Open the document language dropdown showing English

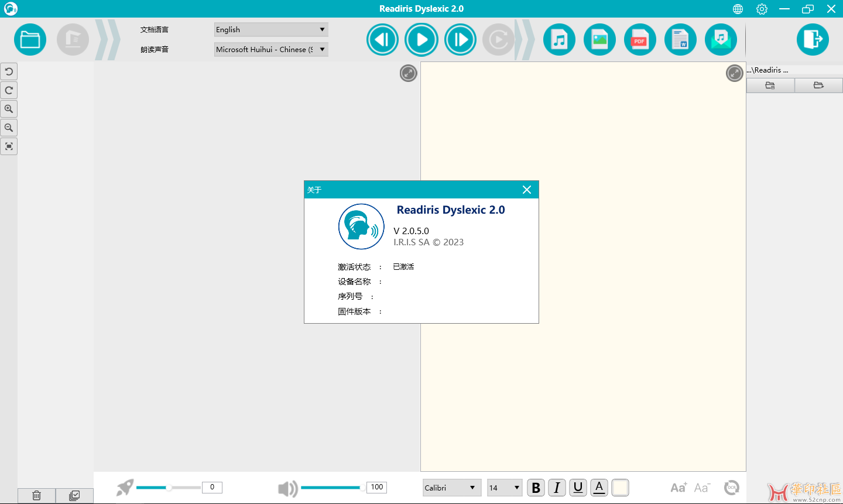[x=271, y=29]
